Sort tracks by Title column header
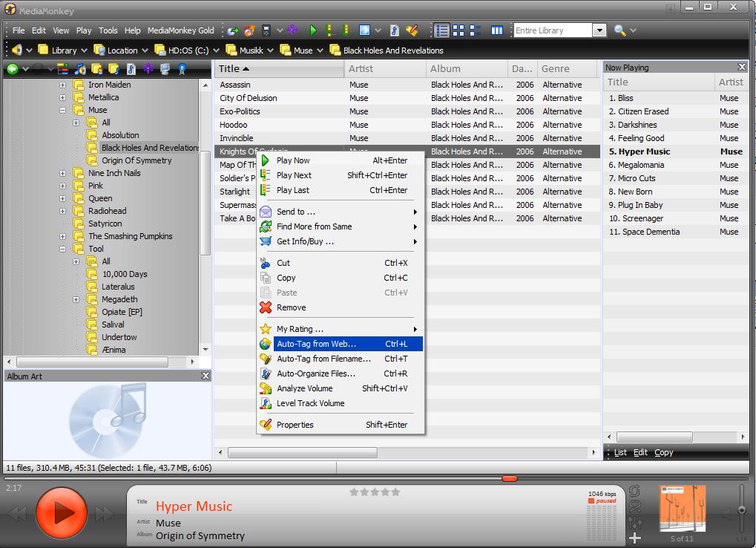The width and height of the screenshot is (756, 548). 279,68
